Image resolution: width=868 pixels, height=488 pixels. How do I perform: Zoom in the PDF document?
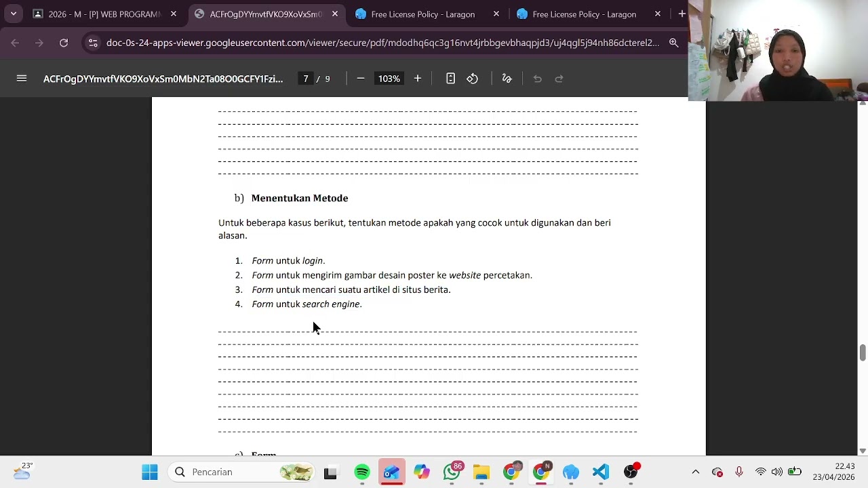point(418,79)
